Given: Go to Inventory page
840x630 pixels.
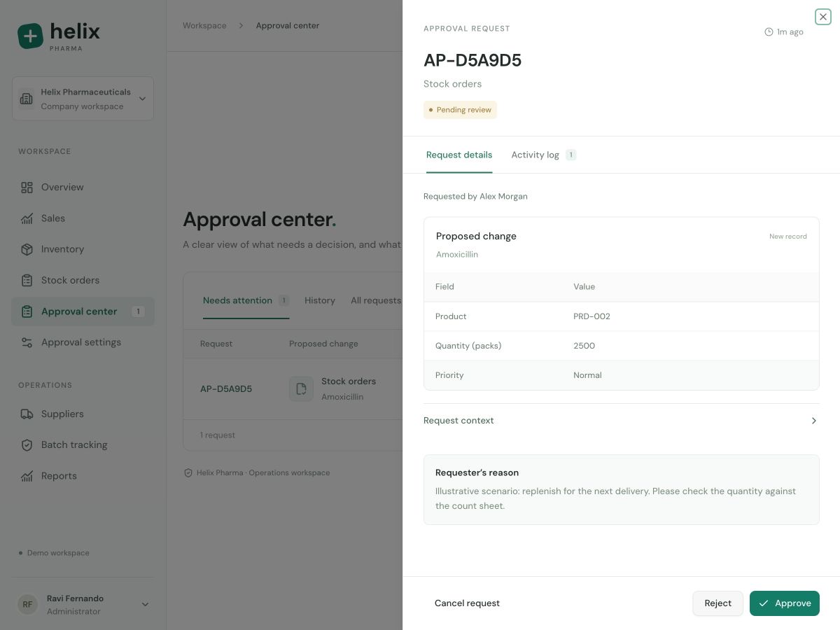Looking at the screenshot, I should 83,249.
